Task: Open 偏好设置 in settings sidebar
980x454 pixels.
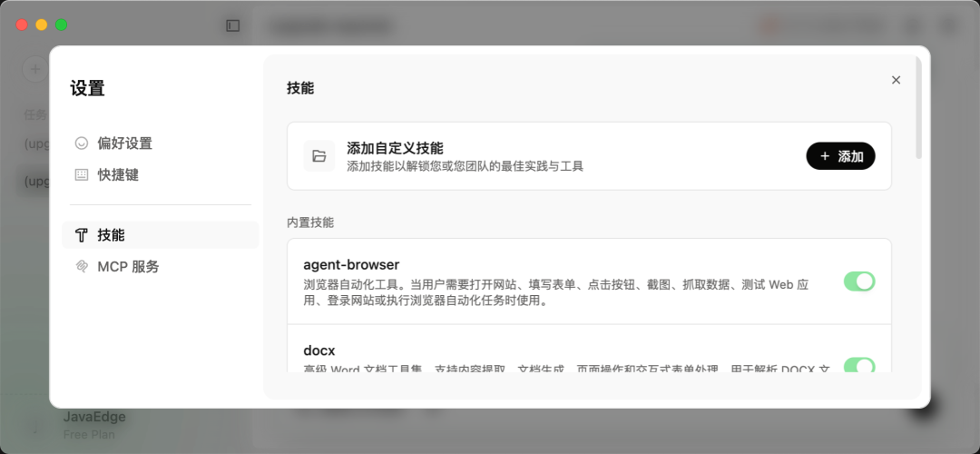Action: click(160, 143)
